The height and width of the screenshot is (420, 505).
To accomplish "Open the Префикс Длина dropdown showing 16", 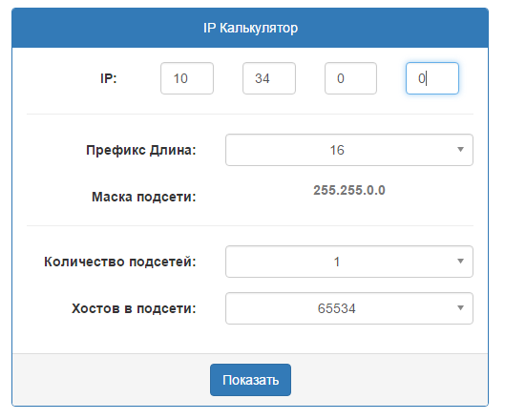I will (349, 150).
